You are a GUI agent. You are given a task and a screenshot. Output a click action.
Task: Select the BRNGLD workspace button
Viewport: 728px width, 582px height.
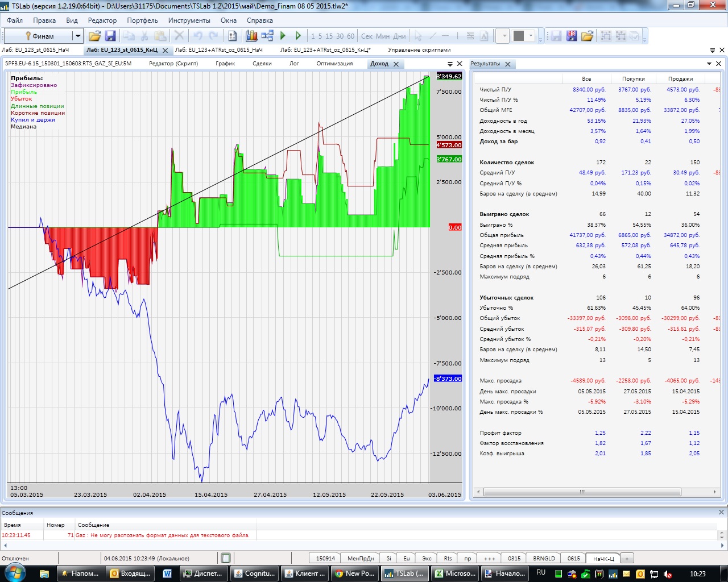544,558
